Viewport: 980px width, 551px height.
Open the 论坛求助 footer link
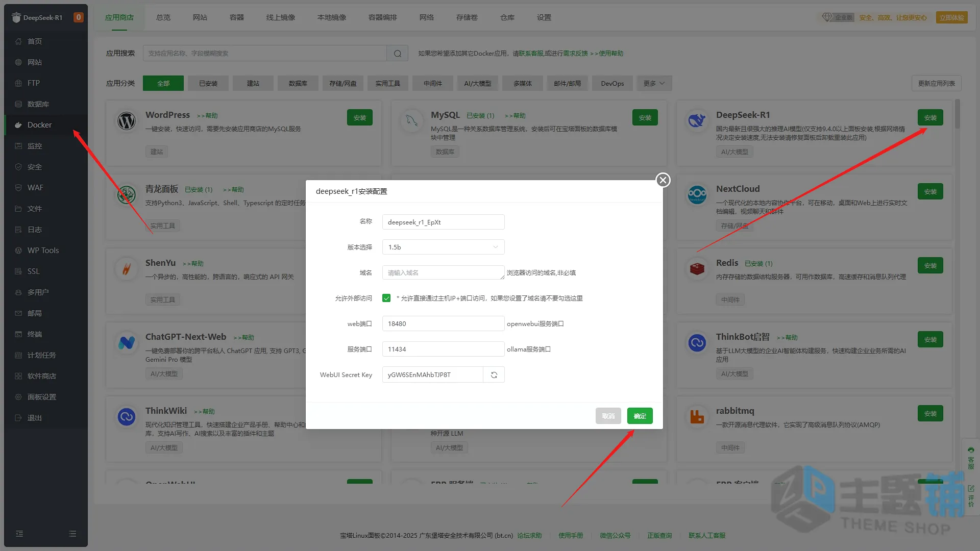(529, 536)
